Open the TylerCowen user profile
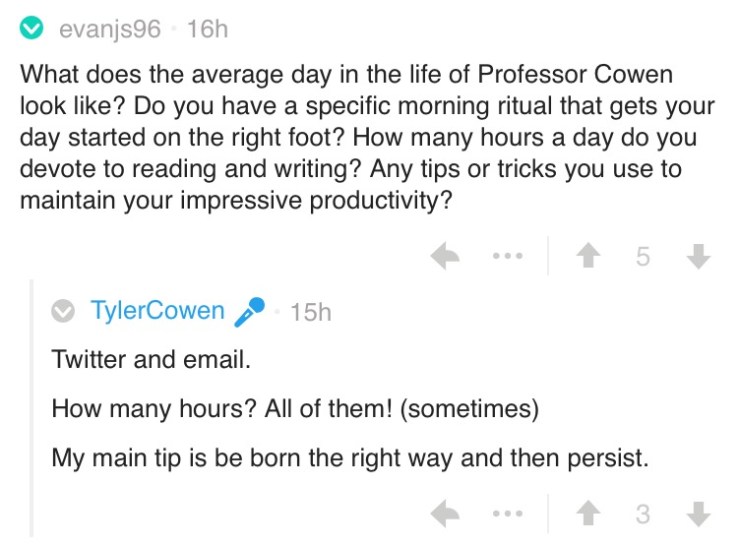Image resolution: width=738 pixels, height=545 pixels. click(x=158, y=311)
